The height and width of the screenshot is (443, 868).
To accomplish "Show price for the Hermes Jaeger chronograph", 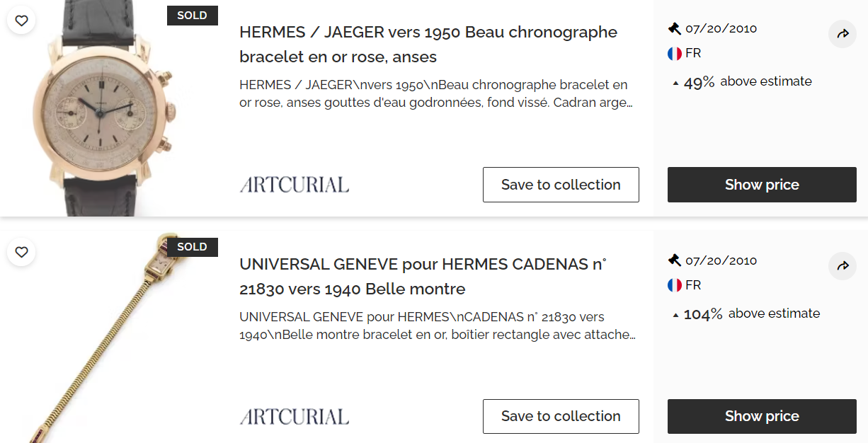I will 762,185.
